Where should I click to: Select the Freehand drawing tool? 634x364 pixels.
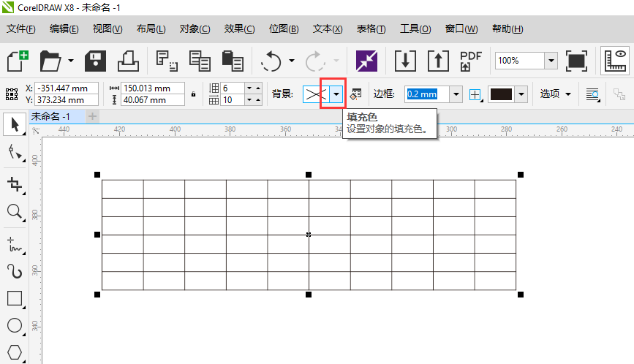(15, 245)
